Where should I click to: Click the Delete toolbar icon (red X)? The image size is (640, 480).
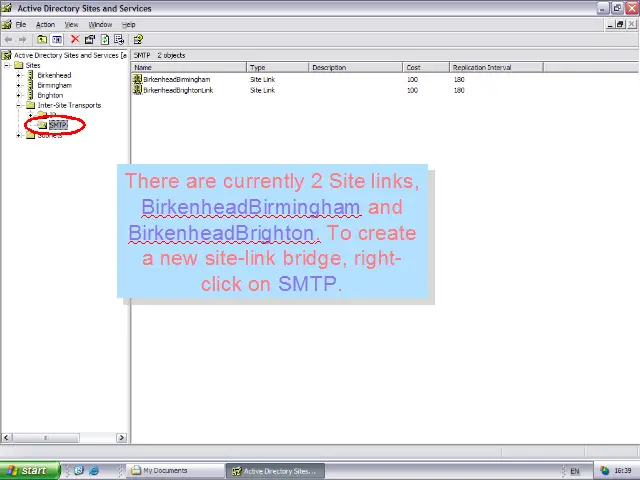point(75,40)
